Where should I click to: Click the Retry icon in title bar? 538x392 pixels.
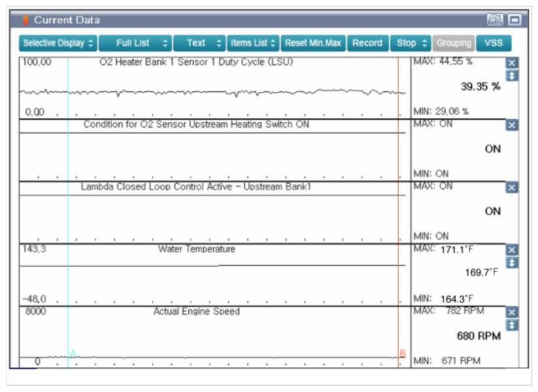tap(495, 20)
